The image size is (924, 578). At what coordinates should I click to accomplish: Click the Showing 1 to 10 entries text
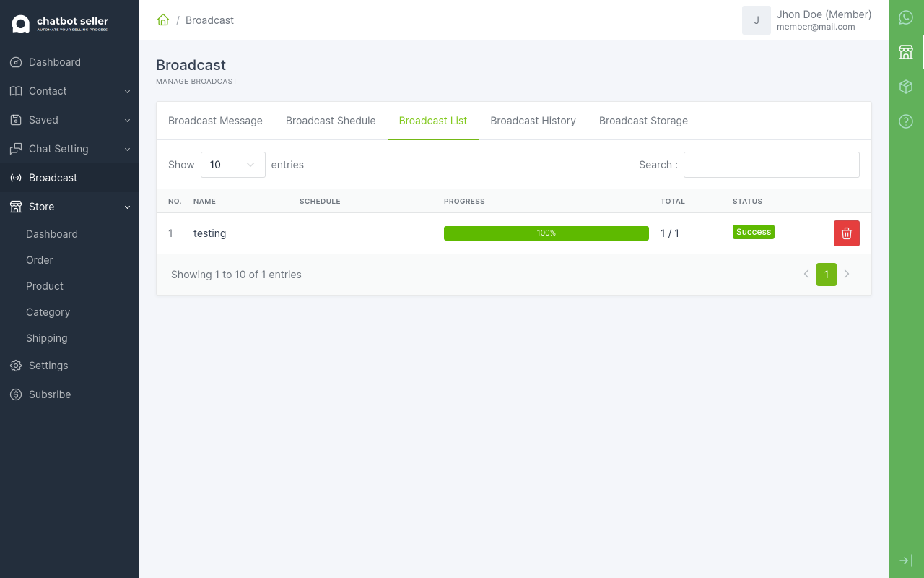[236, 275]
